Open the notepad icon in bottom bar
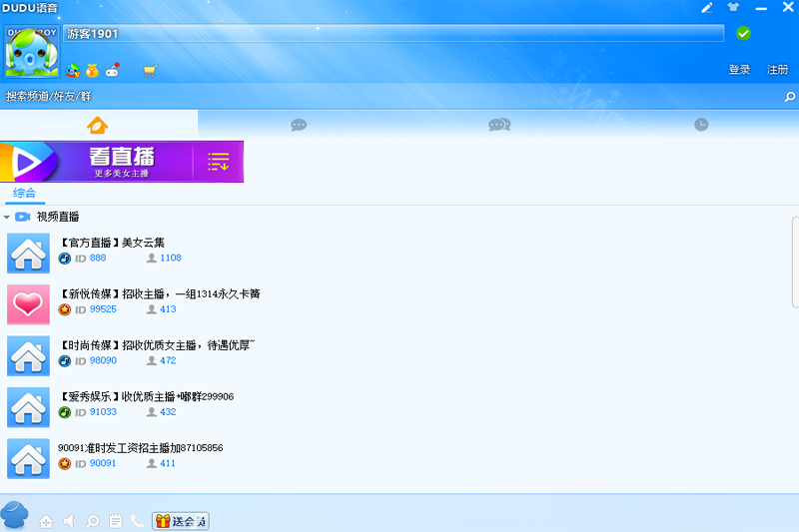Viewport: 799px width, 532px height. tap(115, 521)
